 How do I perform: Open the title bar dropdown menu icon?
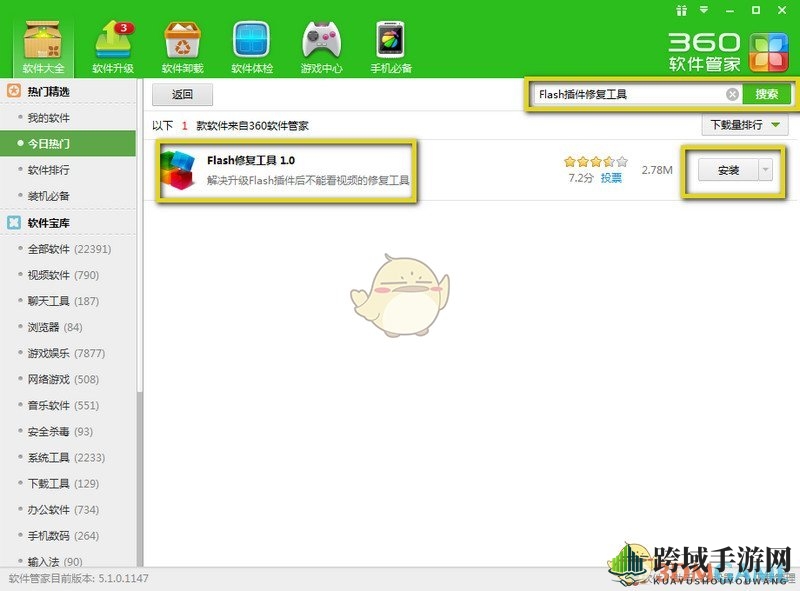coord(705,10)
